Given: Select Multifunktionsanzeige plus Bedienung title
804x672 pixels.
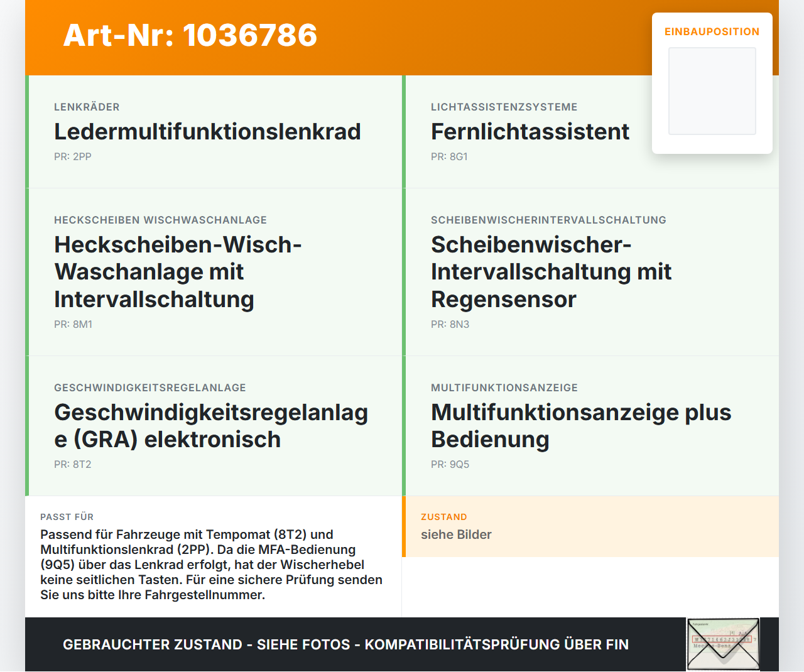Looking at the screenshot, I should click(x=581, y=426).
